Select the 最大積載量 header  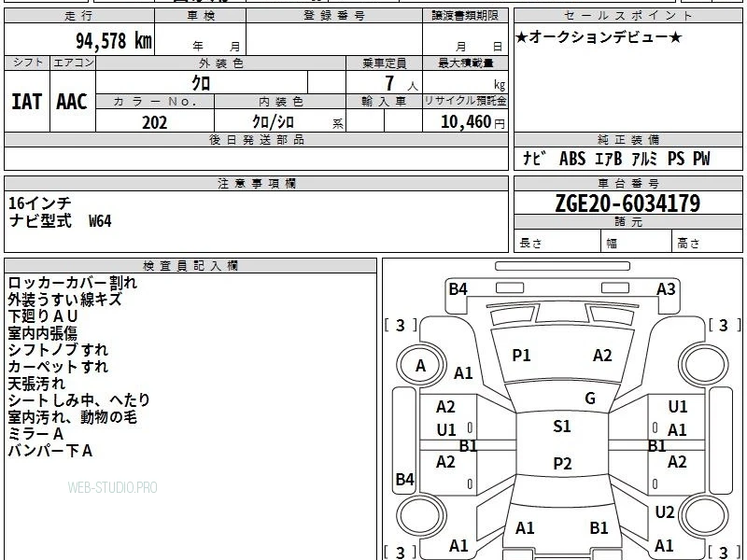(x=465, y=63)
